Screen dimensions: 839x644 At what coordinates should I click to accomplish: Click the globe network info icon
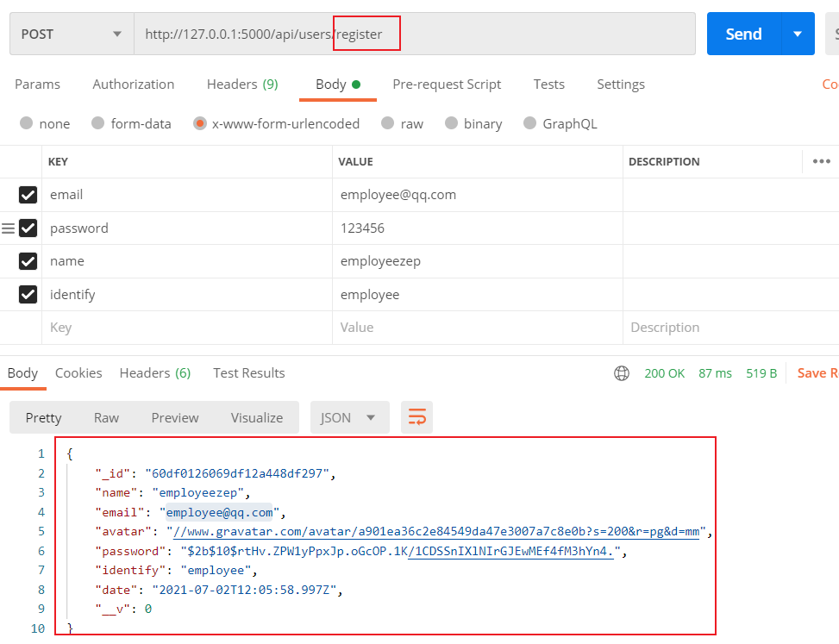(x=621, y=373)
